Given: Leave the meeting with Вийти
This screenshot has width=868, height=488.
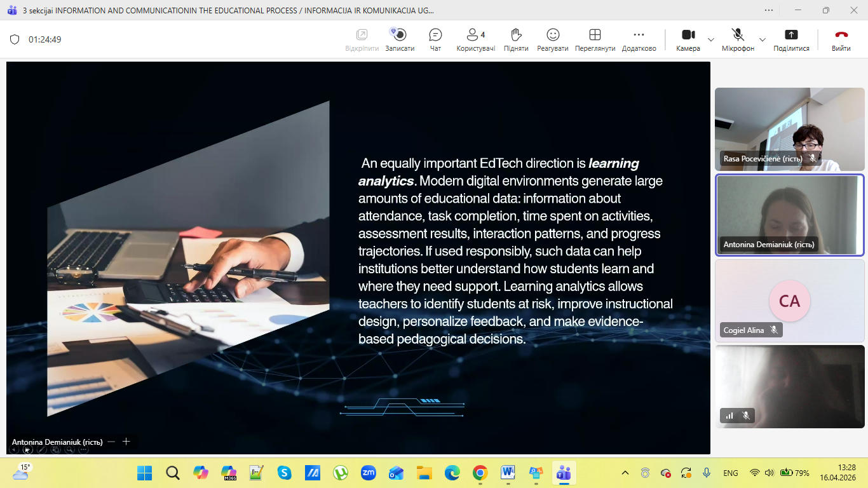Looking at the screenshot, I should (841, 39).
